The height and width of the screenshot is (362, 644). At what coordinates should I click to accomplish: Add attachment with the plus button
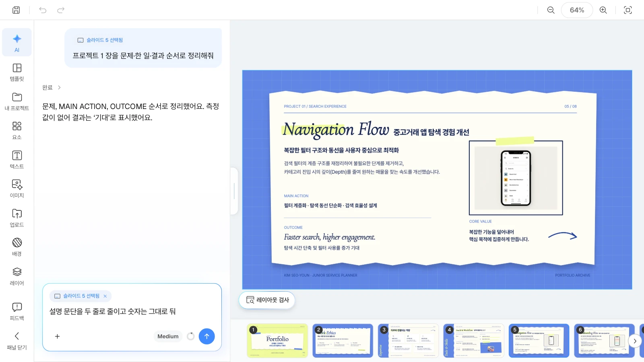coord(57,336)
